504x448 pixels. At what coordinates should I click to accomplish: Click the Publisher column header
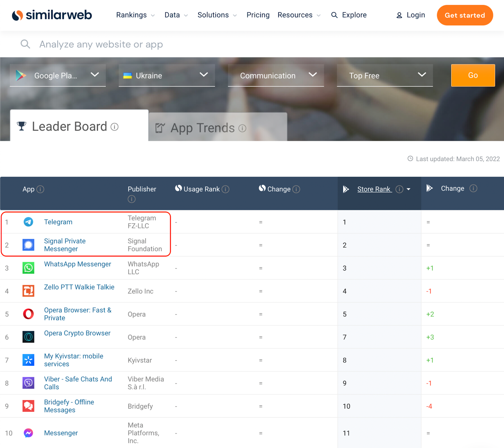coord(142,189)
